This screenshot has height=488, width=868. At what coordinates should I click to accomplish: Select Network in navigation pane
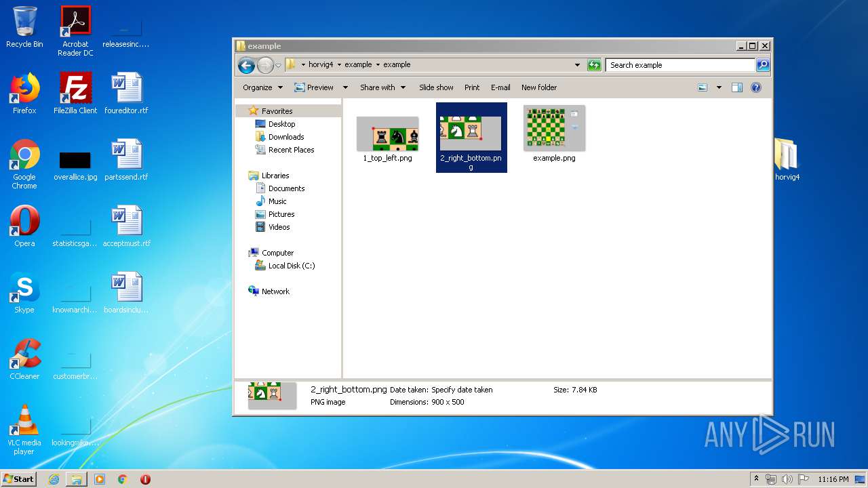tap(275, 291)
